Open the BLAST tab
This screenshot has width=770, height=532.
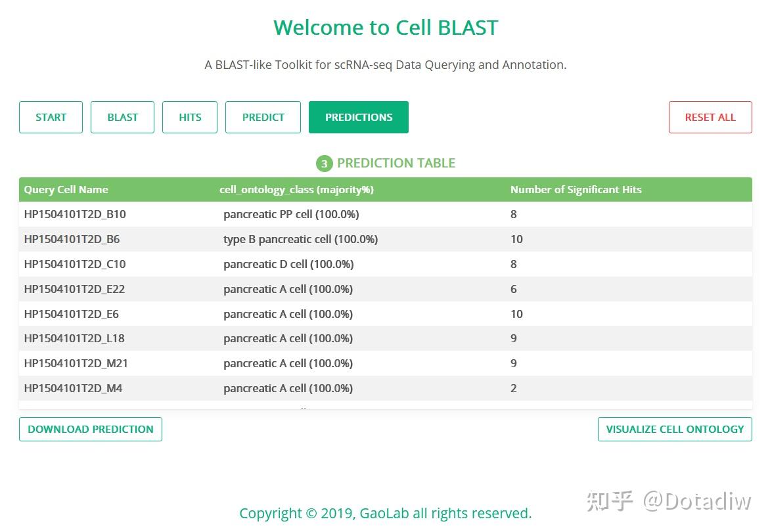pyautogui.click(x=122, y=117)
